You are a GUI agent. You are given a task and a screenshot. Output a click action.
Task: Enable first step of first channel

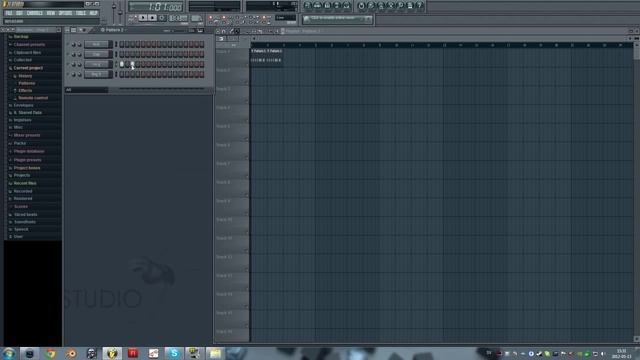(122, 44)
